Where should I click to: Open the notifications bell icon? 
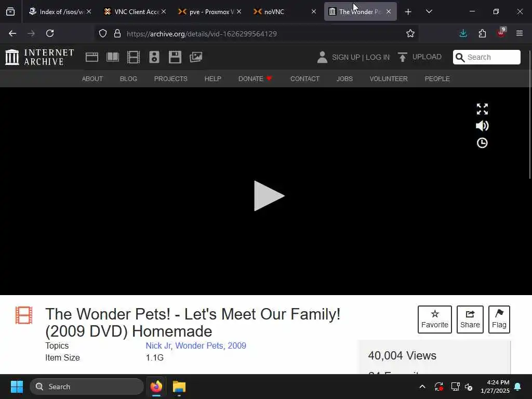coord(518,387)
